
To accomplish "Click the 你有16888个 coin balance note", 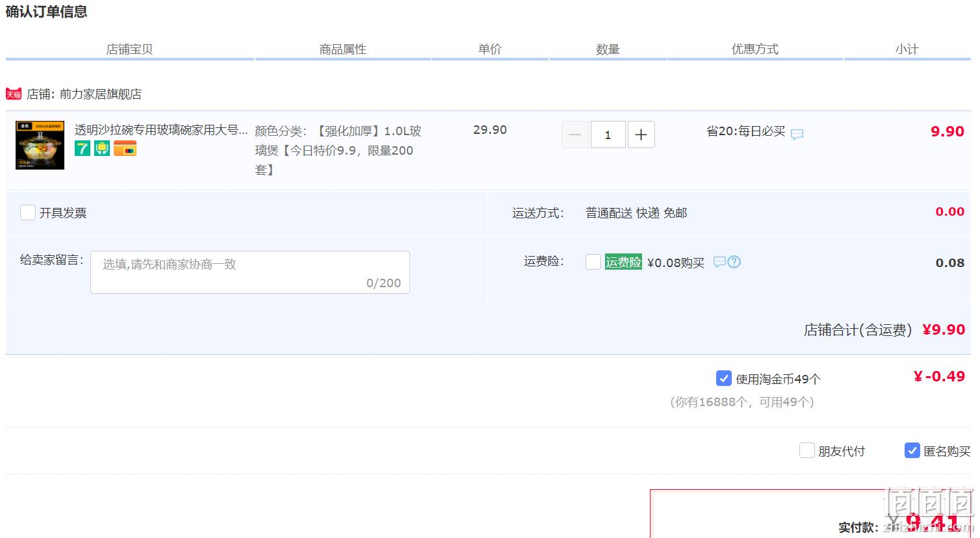I will click(x=742, y=402).
